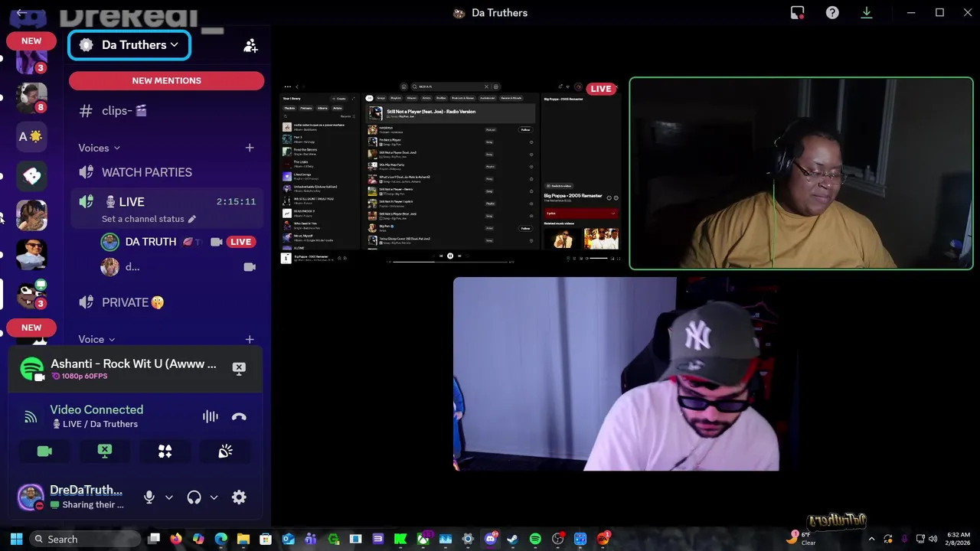
Task: Open connection info next to Video Connected
Action: [31, 417]
